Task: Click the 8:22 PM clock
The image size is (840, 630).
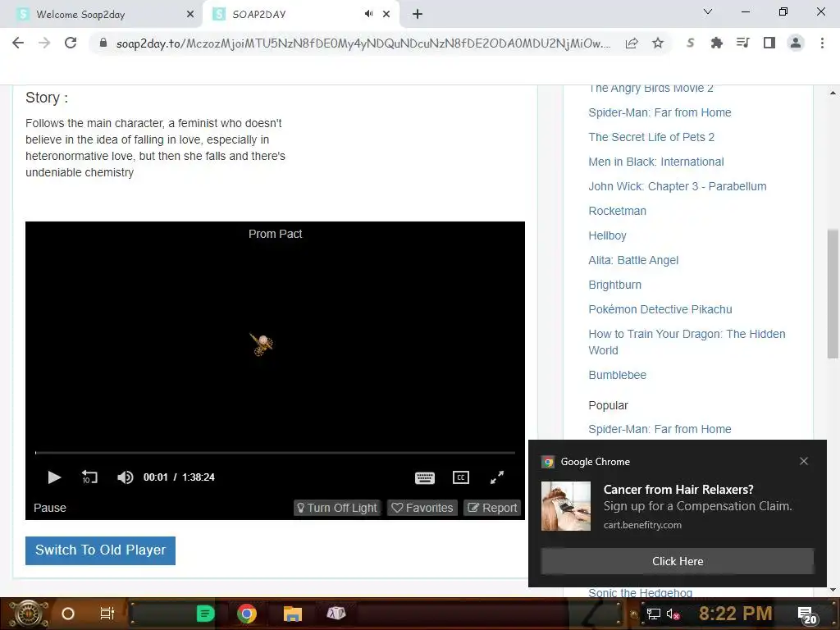Action: tap(736, 614)
